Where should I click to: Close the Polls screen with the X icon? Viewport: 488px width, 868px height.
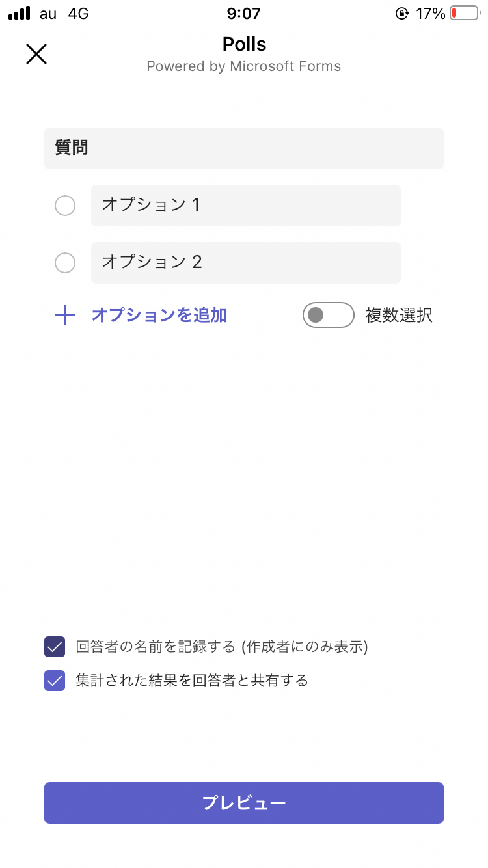pyautogui.click(x=36, y=54)
